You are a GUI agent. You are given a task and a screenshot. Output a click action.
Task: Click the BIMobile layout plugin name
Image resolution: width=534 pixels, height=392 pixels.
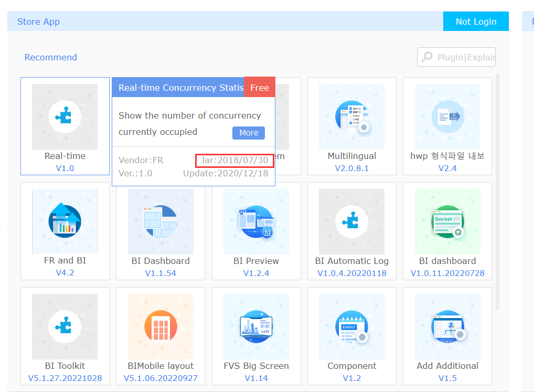click(x=161, y=366)
